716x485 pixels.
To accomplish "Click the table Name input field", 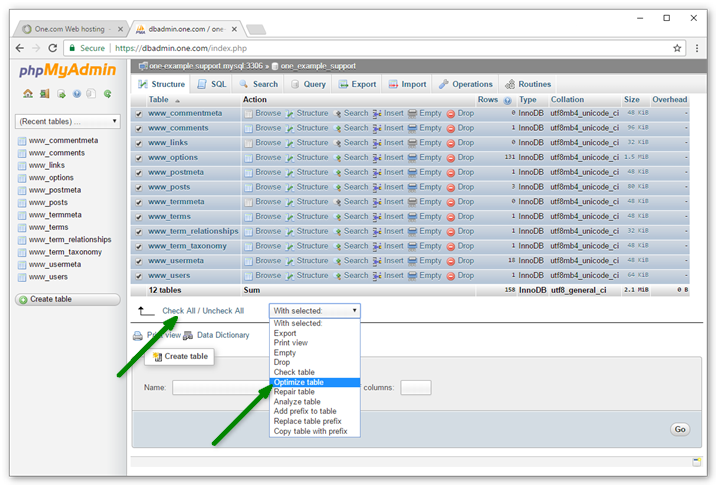I will (221, 388).
